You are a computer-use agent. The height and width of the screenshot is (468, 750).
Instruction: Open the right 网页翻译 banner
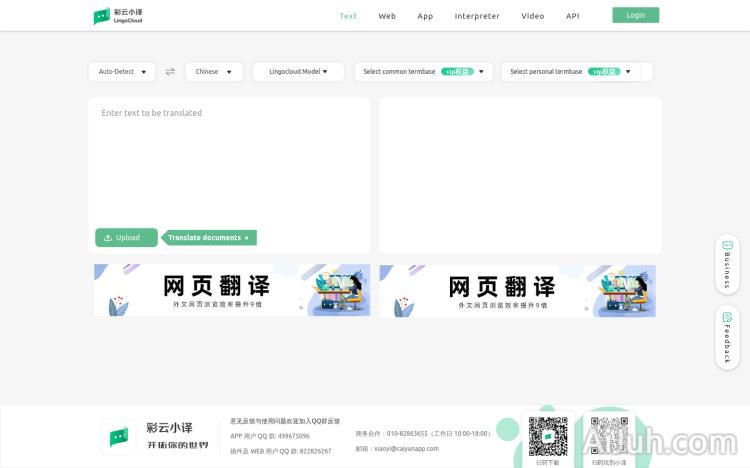(x=518, y=291)
